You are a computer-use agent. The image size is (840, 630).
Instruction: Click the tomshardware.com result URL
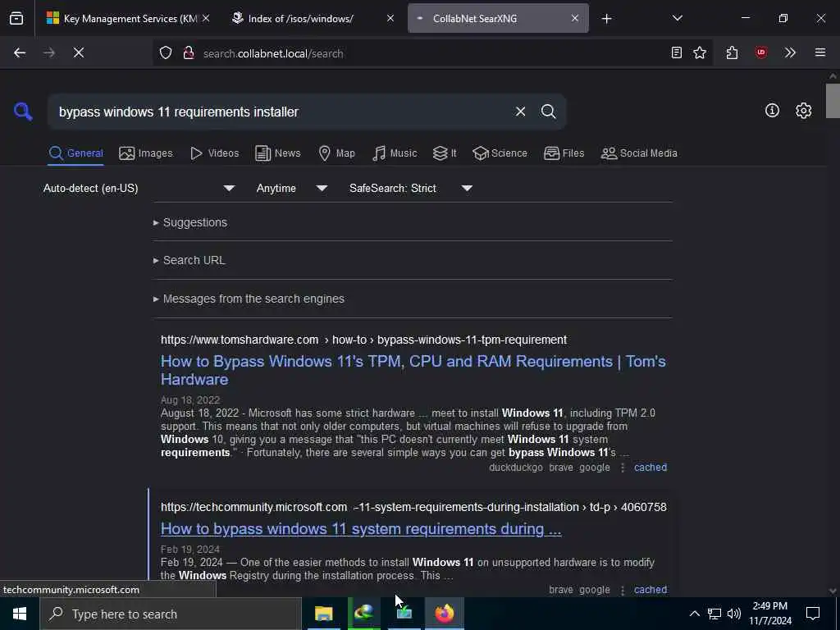point(363,340)
